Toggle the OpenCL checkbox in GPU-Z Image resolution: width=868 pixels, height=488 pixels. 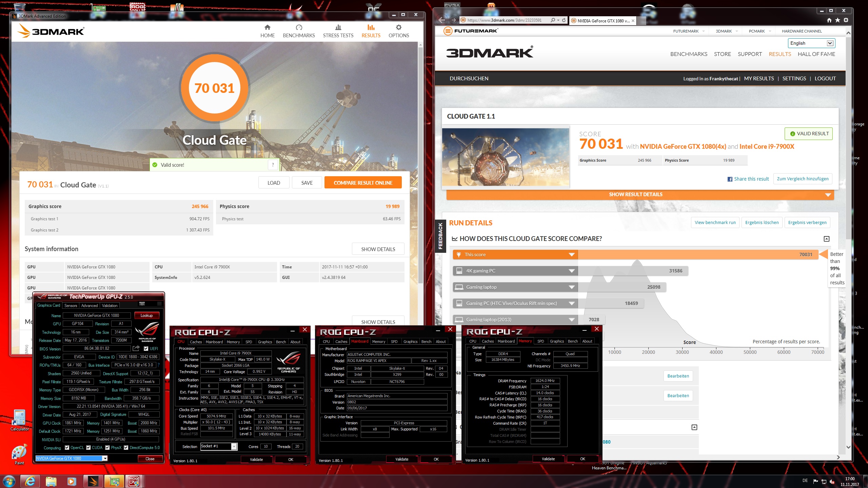point(67,447)
